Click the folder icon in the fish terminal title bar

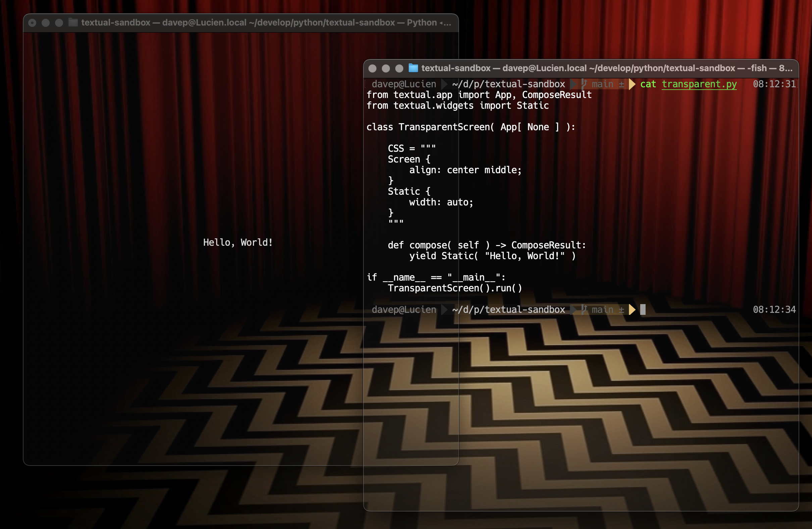(x=413, y=68)
